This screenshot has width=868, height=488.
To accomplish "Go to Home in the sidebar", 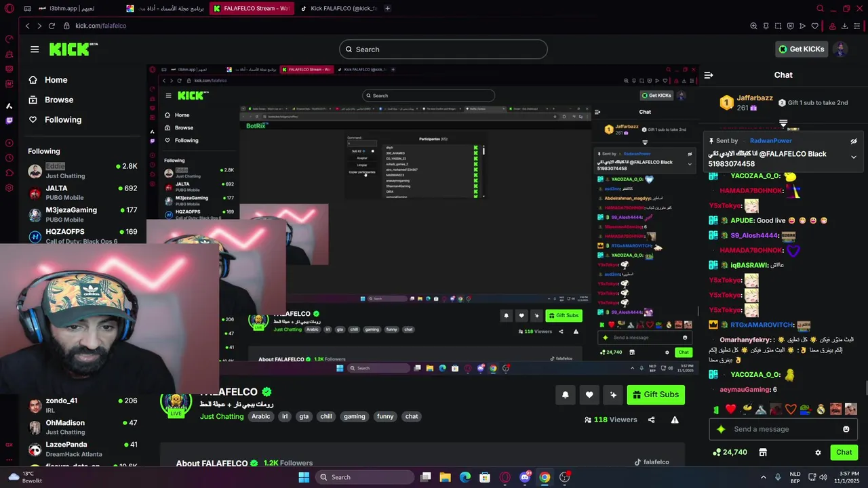I will [x=47, y=80].
